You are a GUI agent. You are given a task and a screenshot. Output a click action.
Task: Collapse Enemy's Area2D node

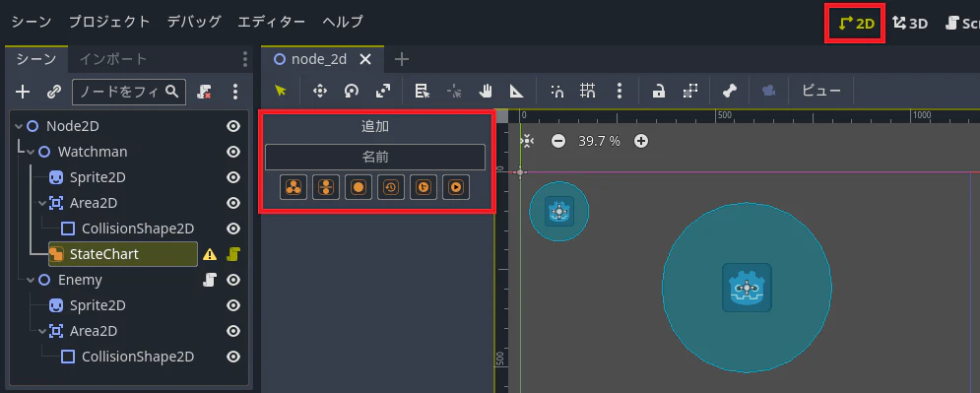pyautogui.click(x=42, y=331)
